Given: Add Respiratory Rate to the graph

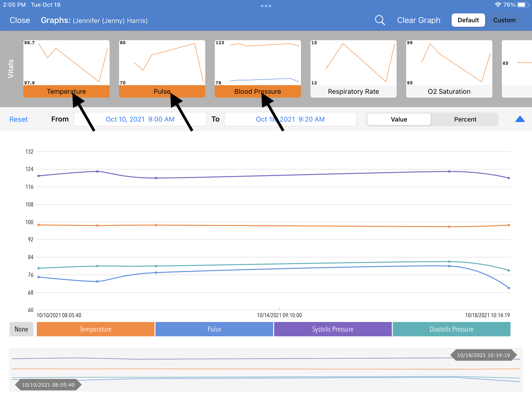Looking at the screenshot, I should click(x=353, y=69).
